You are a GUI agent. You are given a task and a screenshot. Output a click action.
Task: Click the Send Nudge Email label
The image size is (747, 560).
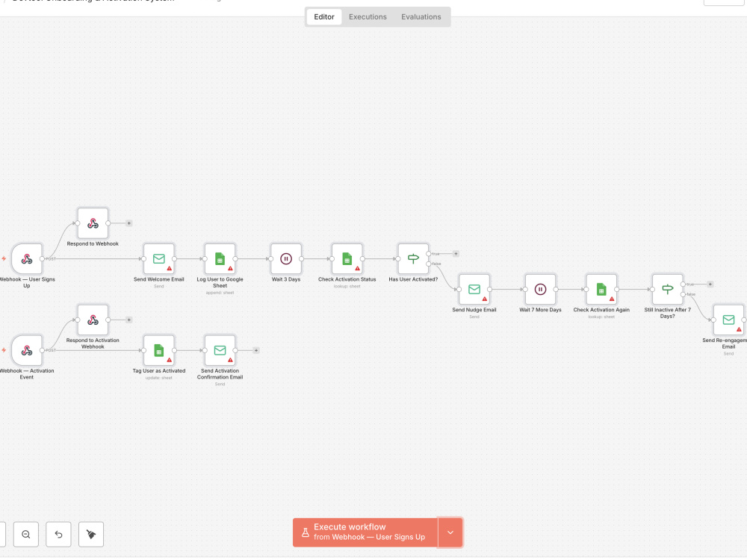pyautogui.click(x=474, y=310)
